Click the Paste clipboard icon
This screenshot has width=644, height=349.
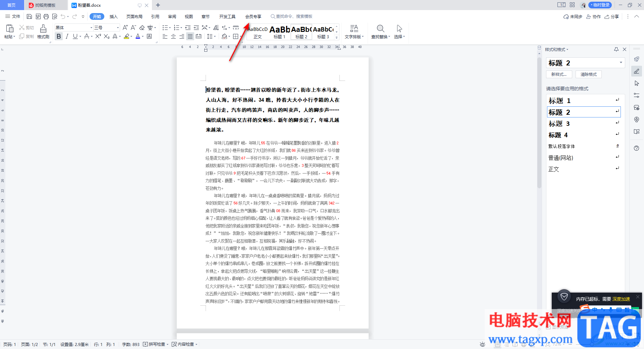click(10, 28)
